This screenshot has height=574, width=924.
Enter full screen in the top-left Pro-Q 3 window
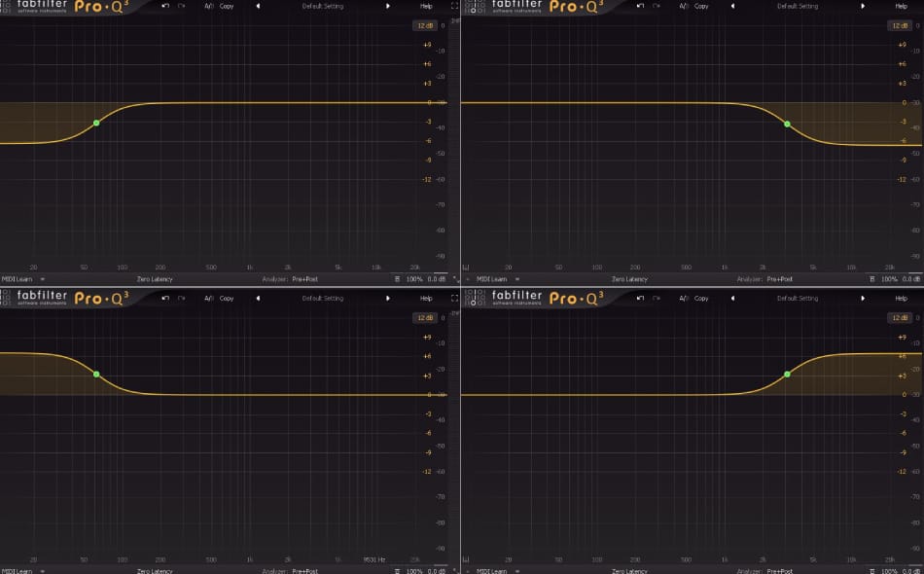click(454, 6)
